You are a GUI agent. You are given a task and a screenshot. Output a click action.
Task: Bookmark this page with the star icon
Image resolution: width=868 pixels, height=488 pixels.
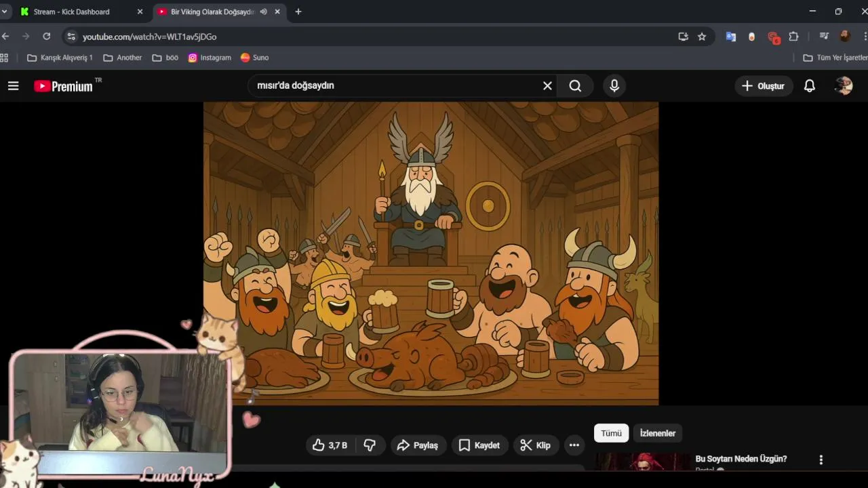(x=702, y=37)
